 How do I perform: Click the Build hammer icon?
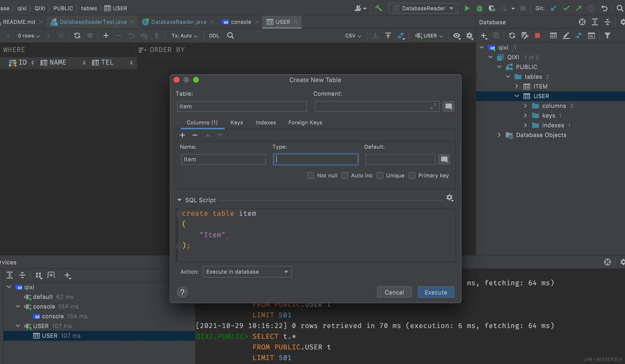pos(378,9)
